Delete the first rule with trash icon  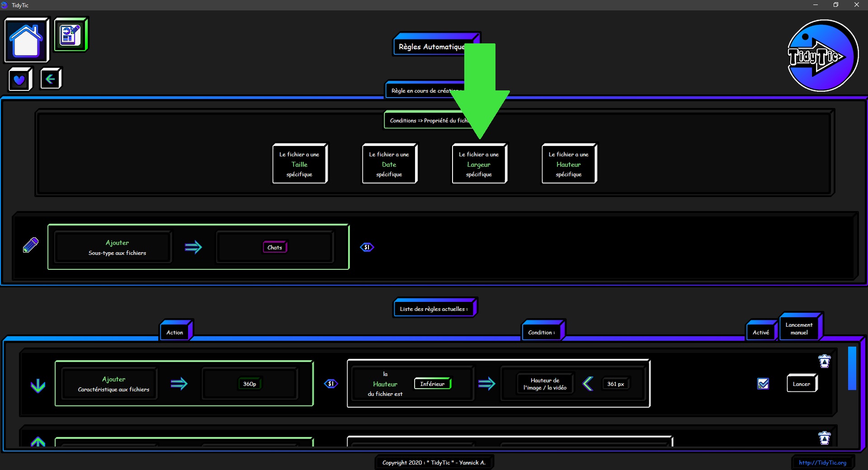[x=824, y=361]
